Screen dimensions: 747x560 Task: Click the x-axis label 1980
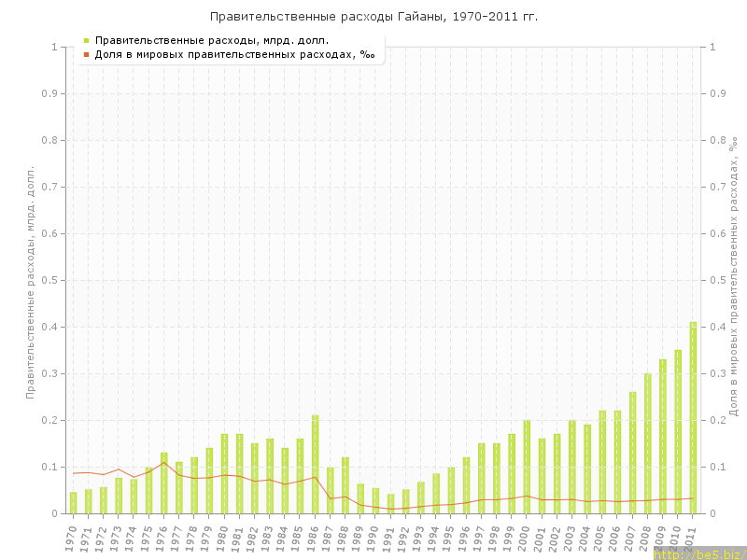[223, 538]
